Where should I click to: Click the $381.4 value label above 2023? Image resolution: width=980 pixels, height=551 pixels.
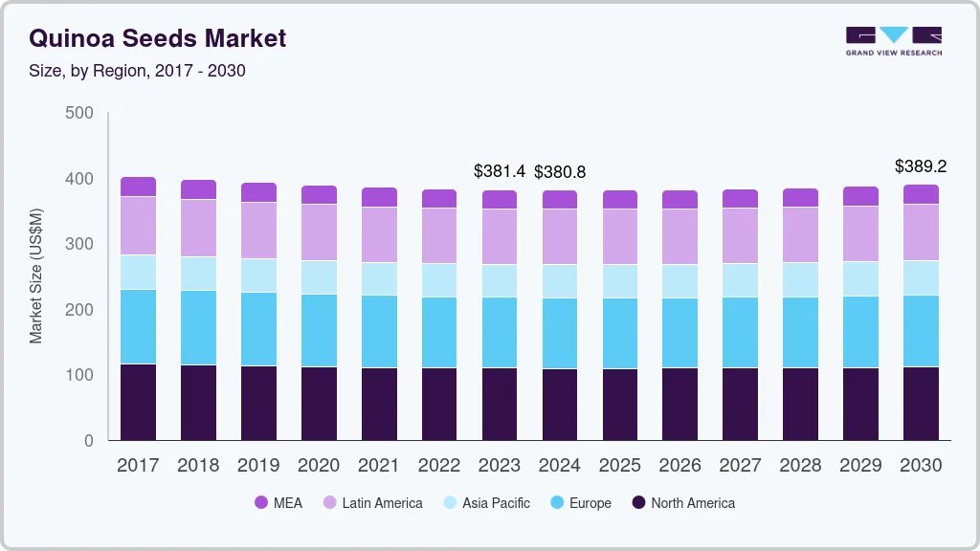(499, 172)
